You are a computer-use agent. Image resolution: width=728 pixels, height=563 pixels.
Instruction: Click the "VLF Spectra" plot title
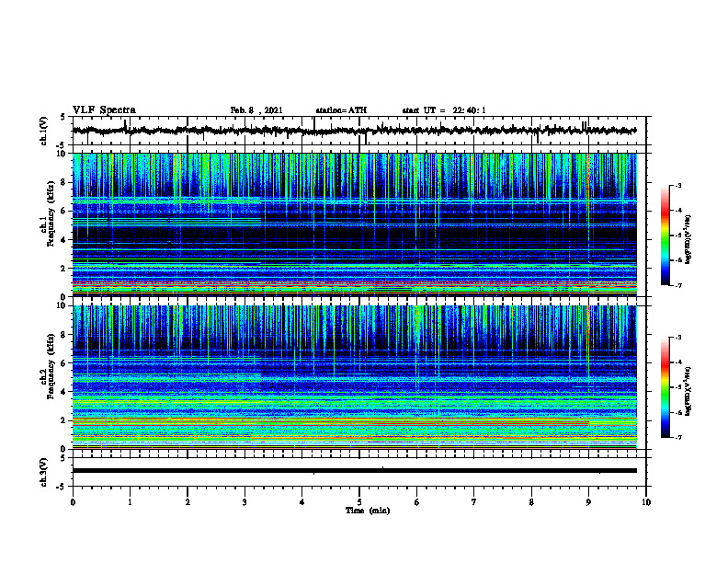pos(104,110)
